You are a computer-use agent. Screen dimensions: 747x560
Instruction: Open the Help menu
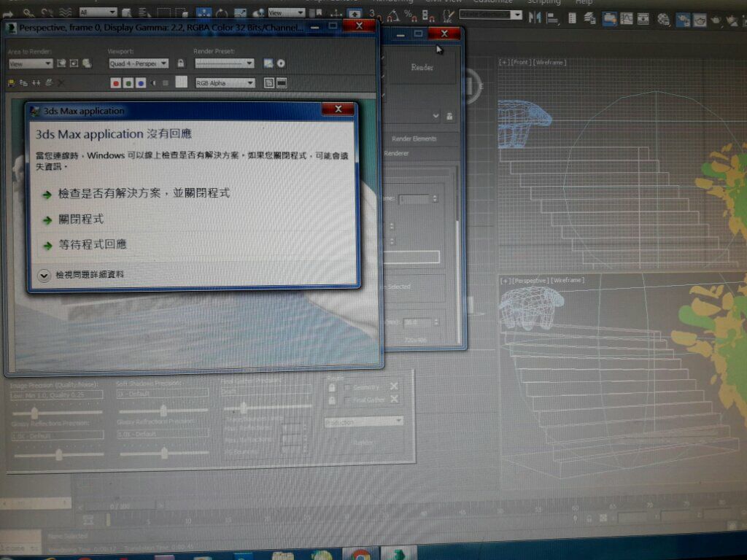pyautogui.click(x=584, y=2)
